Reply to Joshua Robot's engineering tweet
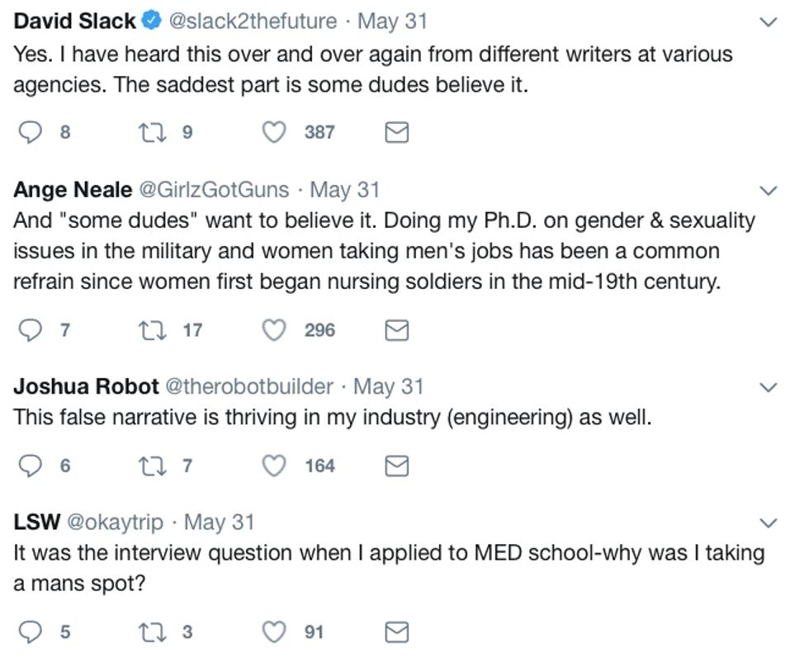Viewport: 809px width, 672px height. pos(31,466)
